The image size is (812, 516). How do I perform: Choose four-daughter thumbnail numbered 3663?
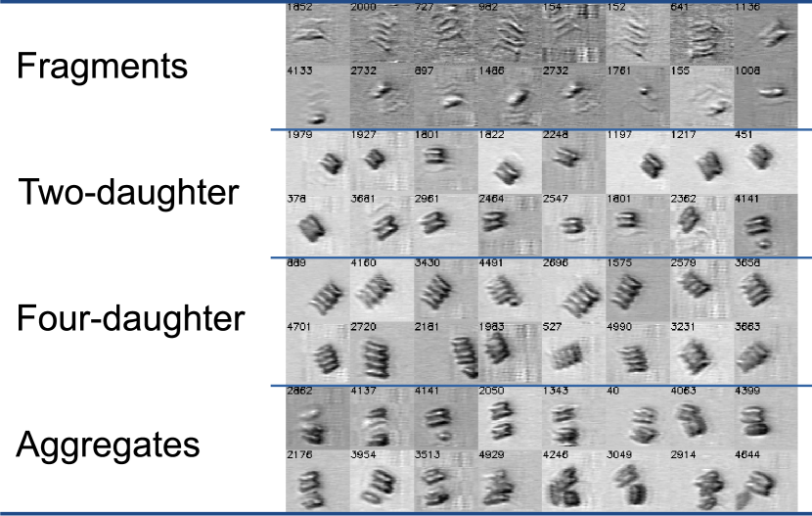[x=766, y=352]
